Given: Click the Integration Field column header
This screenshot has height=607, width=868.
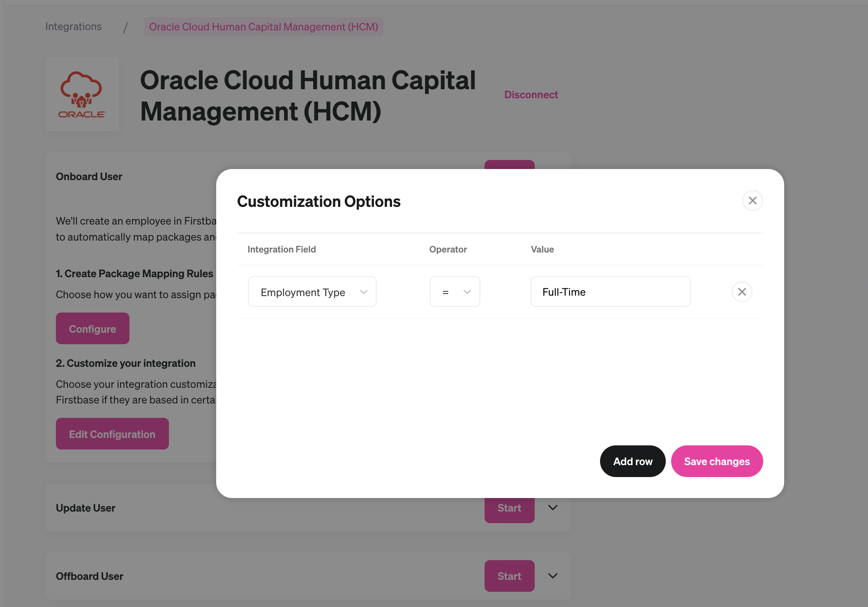Looking at the screenshot, I should tap(282, 249).
